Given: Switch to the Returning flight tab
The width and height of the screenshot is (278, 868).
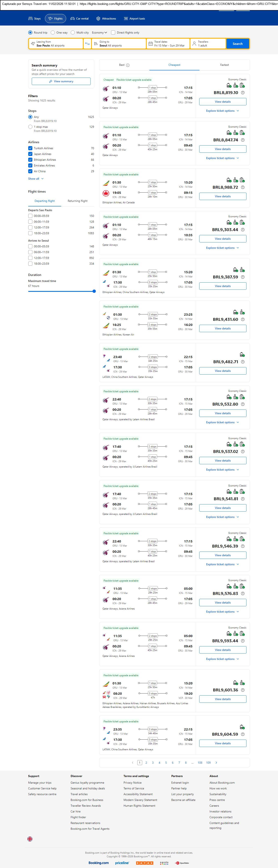Looking at the screenshot, I should 77,201.
